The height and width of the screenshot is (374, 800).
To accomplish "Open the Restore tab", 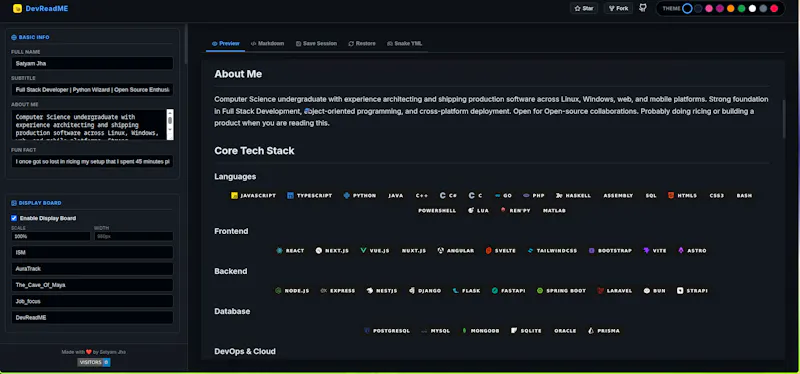I will point(362,43).
